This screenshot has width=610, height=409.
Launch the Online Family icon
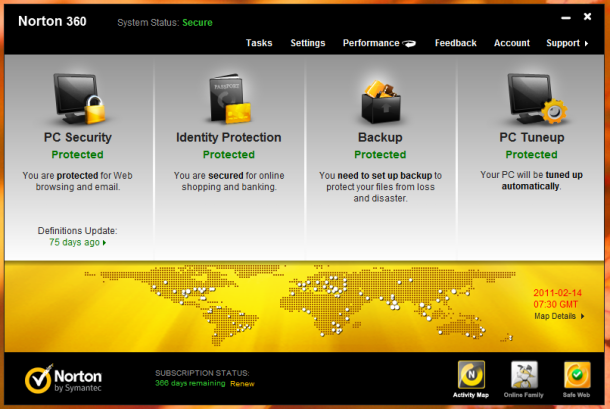point(524,375)
